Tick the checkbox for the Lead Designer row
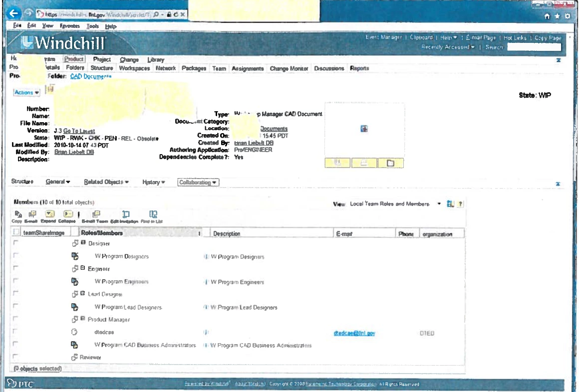Viewport: 579px width, 392px height. coord(15,293)
